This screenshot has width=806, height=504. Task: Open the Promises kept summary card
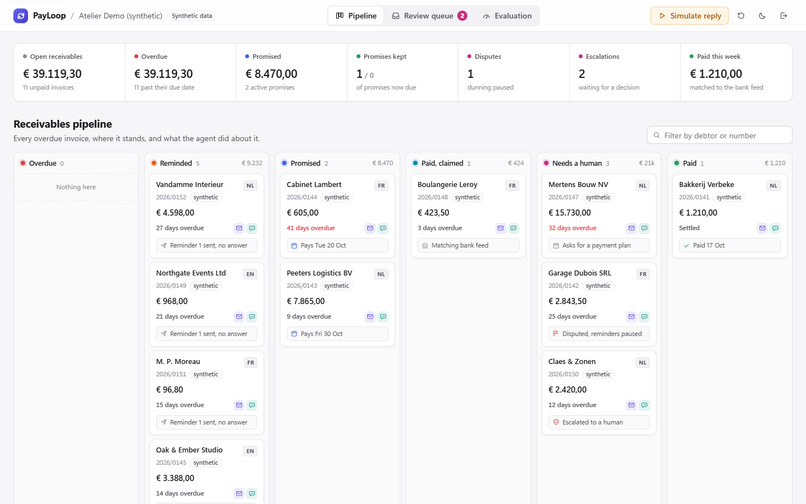402,72
